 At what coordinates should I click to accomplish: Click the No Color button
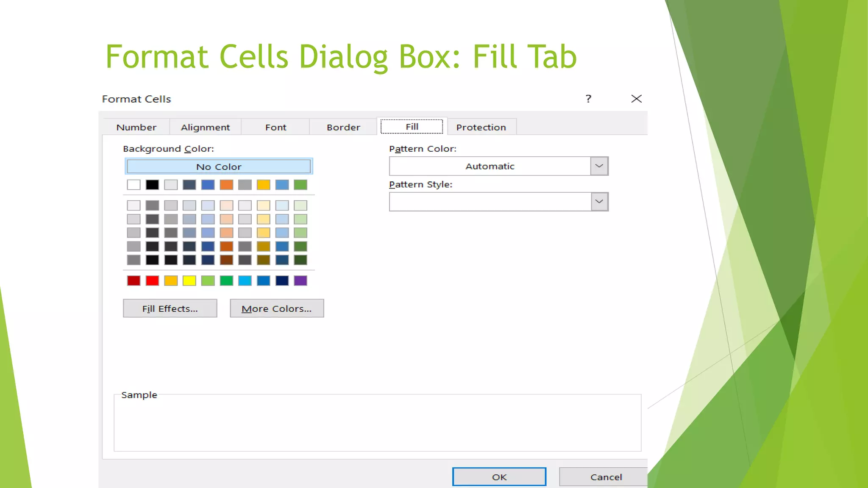click(x=219, y=166)
